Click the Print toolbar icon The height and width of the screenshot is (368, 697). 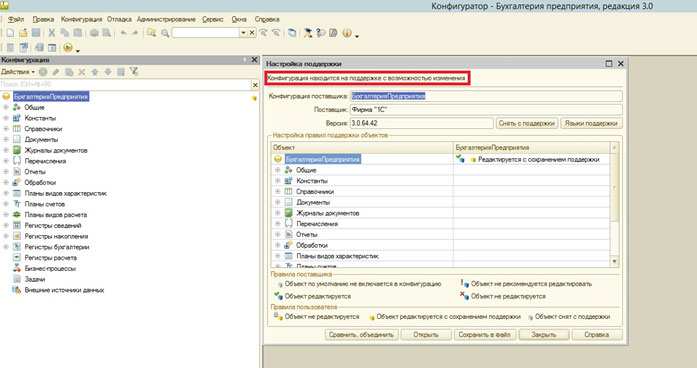(94, 33)
